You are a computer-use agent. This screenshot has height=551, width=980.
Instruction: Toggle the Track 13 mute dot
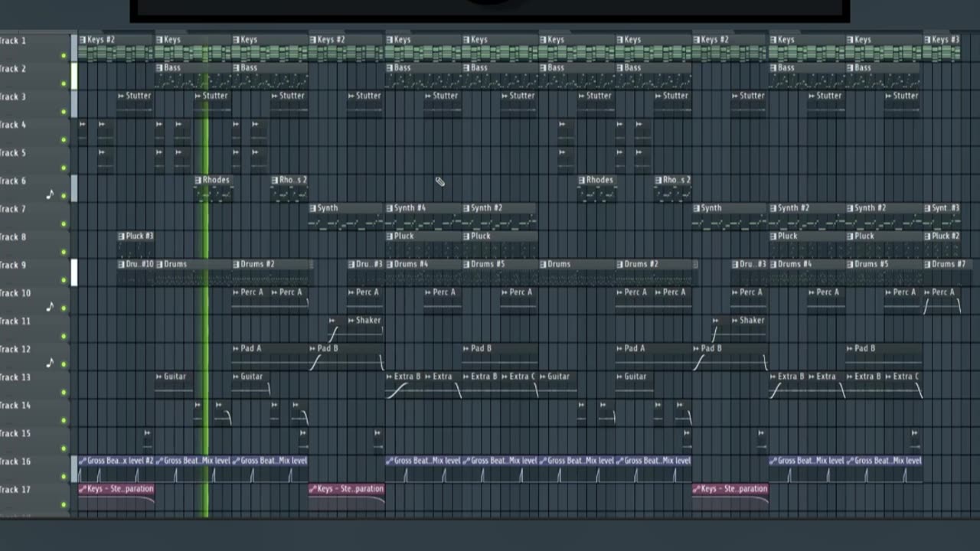(x=64, y=393)
